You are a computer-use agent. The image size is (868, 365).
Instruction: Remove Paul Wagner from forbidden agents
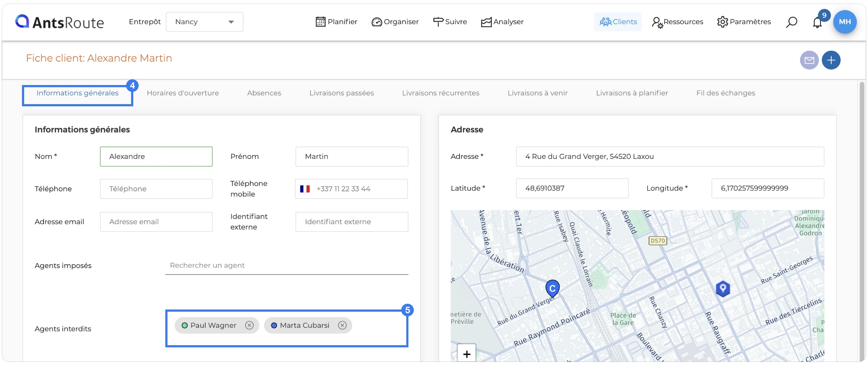tap(249, 325)
